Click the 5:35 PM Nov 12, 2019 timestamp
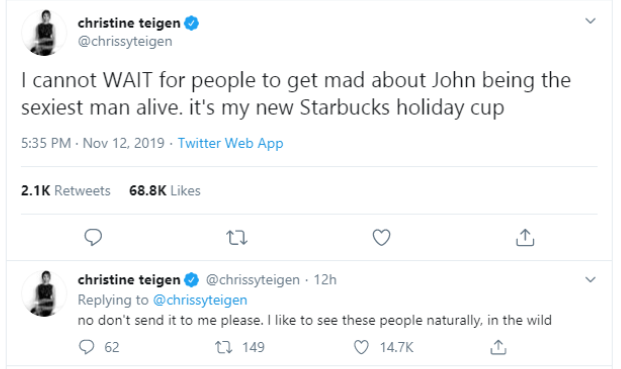 point(93,143)
